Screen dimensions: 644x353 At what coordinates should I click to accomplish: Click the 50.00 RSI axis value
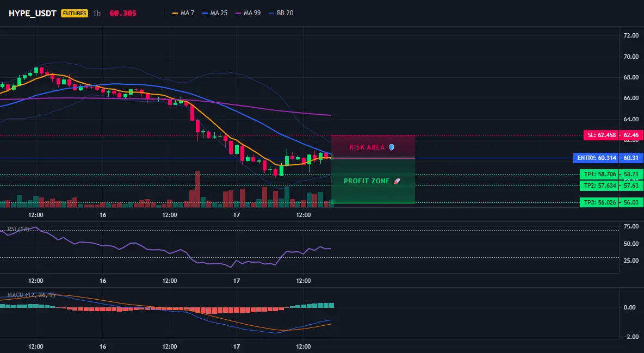631,244
